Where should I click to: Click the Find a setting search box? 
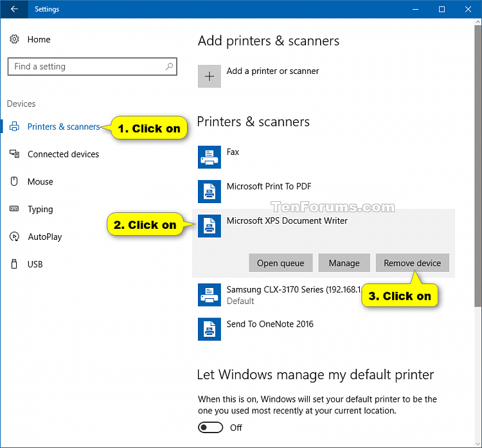[92, 66]
